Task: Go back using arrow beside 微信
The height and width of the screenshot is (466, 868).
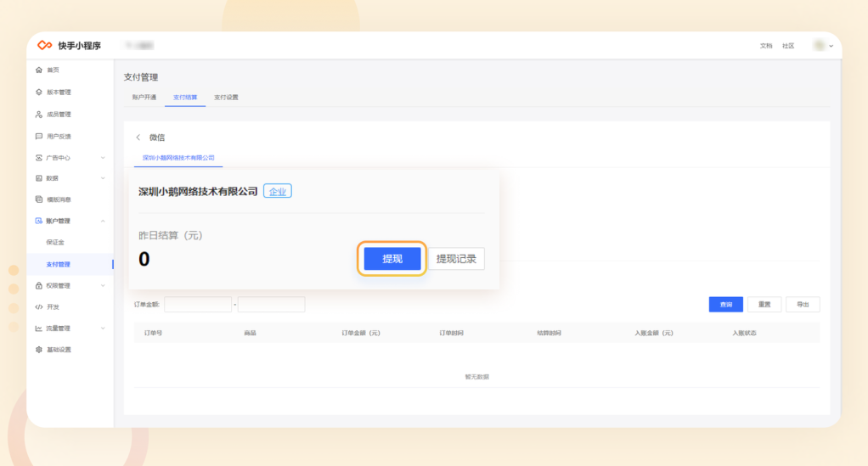Action: 138,138
